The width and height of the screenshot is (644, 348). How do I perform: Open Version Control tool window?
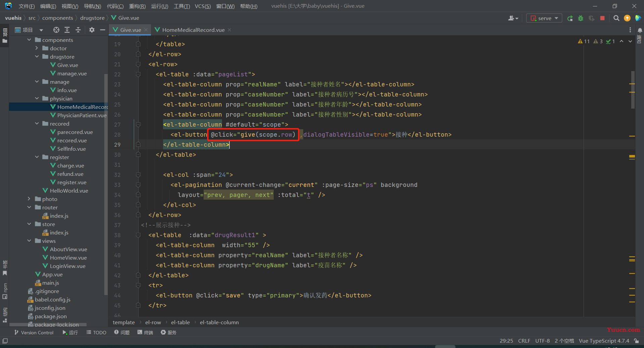34,333
